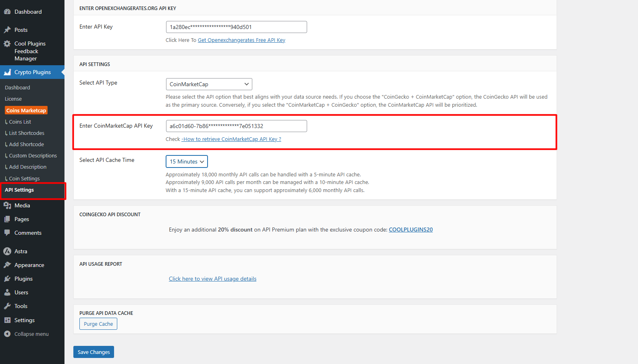Open the Users menu label
Viewport: 638px width, 364px height.
[21, 292]
